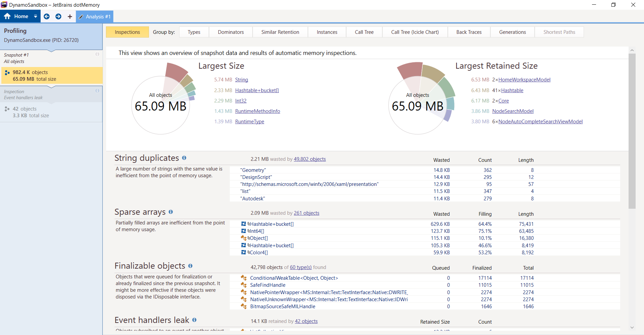Select Event handlers leak 42 objects entry

52,112
